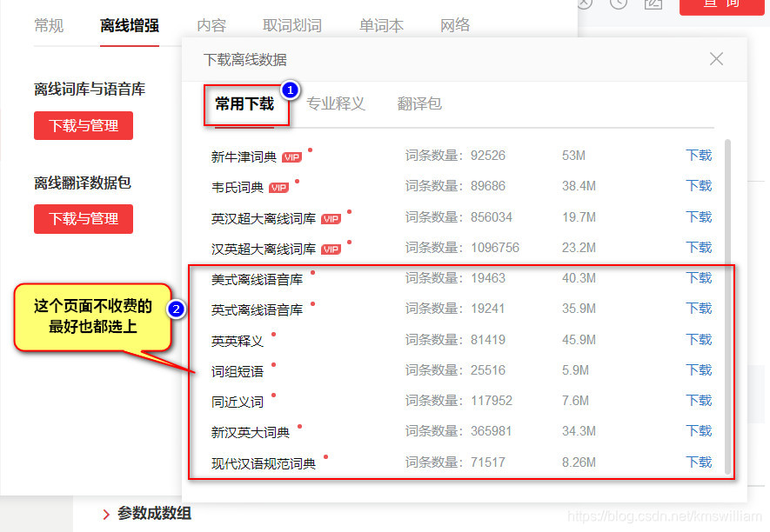Image resolution: width=770 pixels, height=532 pixels.
Task: Switch to the 常用下载 tab
Action: point(244,104)
